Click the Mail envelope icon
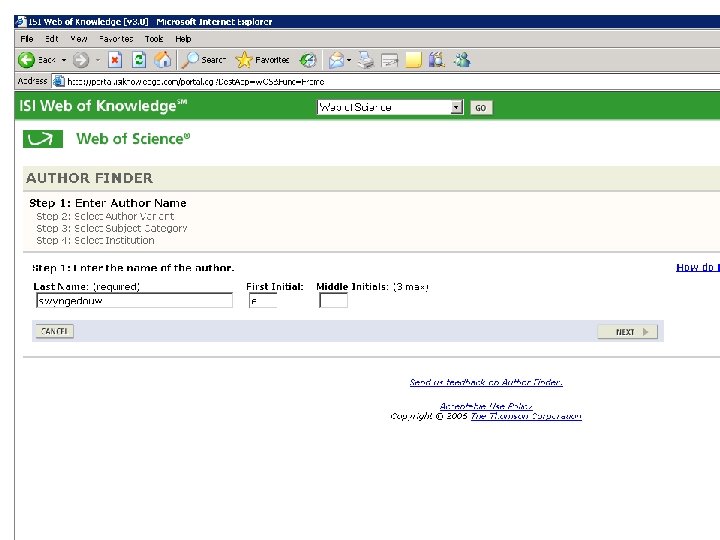Viewport: 720px width, 540px height. click(x=337, y=60)
